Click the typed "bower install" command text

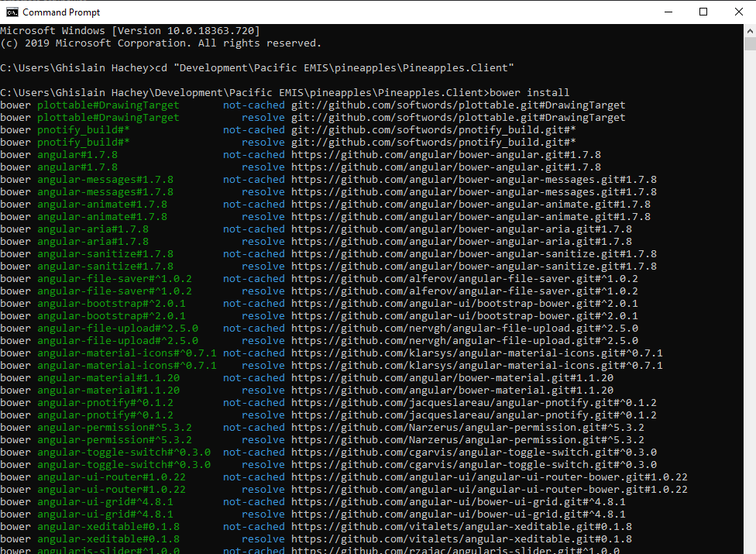click(x=530, y=93)
